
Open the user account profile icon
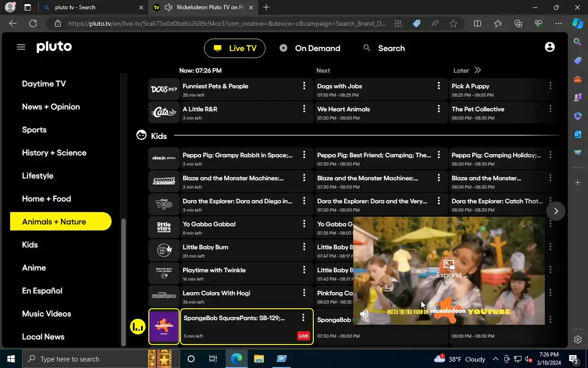tap(549, 47)
